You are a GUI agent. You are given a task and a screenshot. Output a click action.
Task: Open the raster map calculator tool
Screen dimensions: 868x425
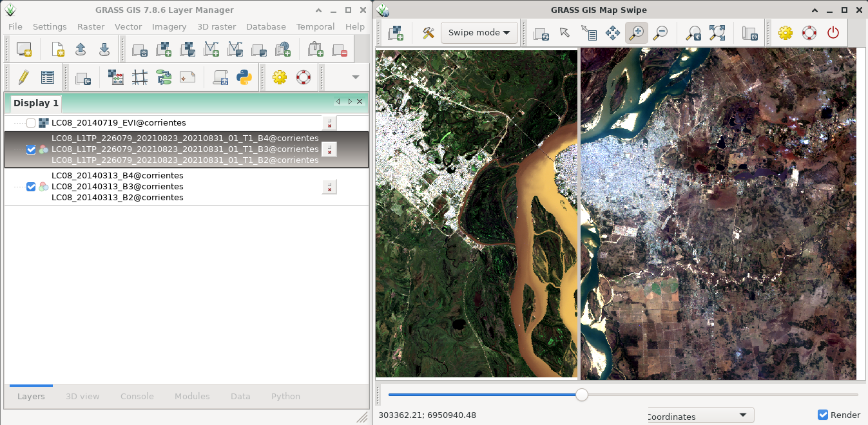[x=116, y=78]
